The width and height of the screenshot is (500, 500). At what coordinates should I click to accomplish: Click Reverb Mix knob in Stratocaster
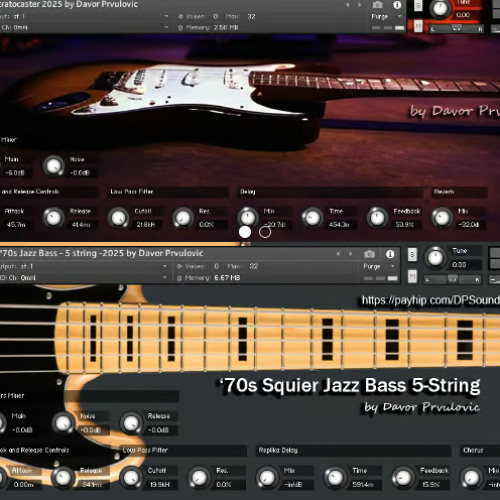pyautogui.click(x=442, y=218)
